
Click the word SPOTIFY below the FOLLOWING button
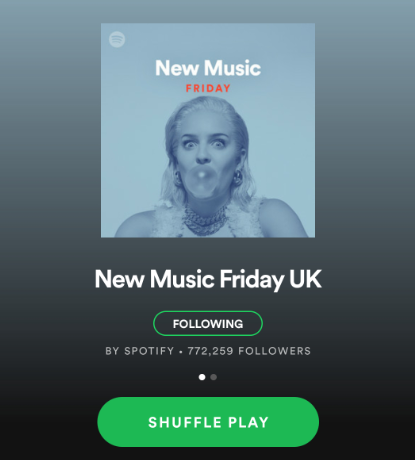pos(149,351)
